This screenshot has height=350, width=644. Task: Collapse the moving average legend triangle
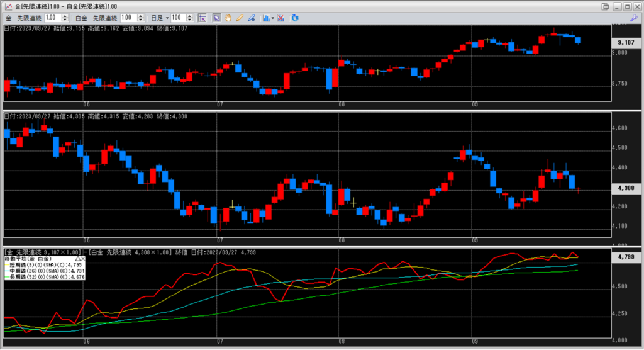click(x=78, y=259)
